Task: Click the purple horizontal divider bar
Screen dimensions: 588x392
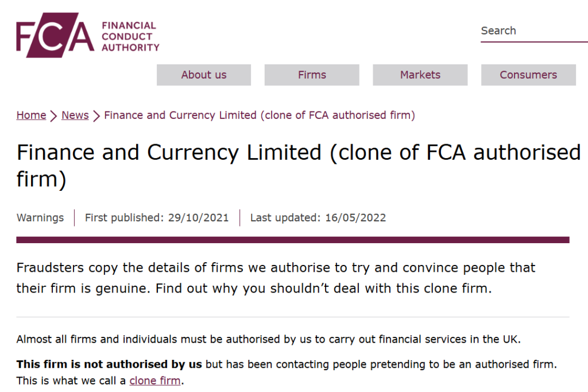Action: point(293,240)
